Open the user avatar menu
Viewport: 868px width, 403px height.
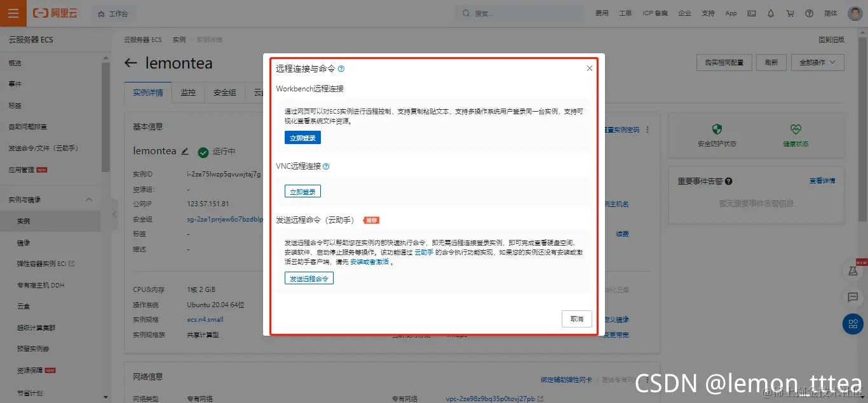855,13
